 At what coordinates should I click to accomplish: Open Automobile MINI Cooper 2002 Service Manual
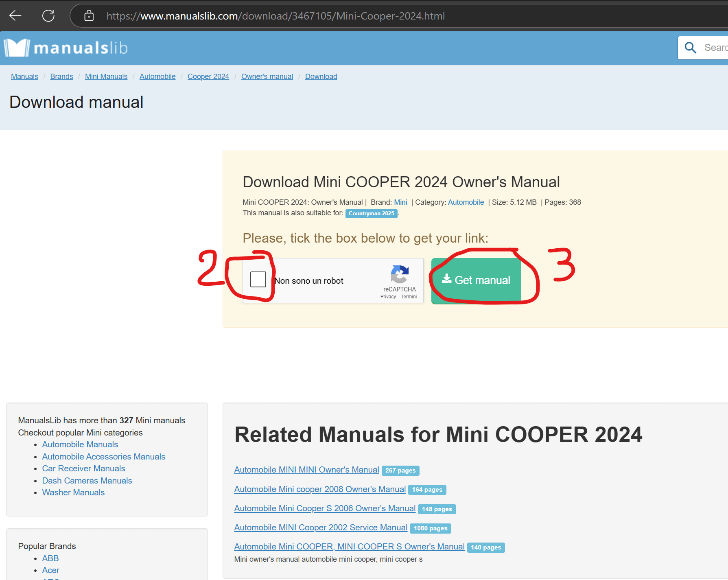pos(321,527)
